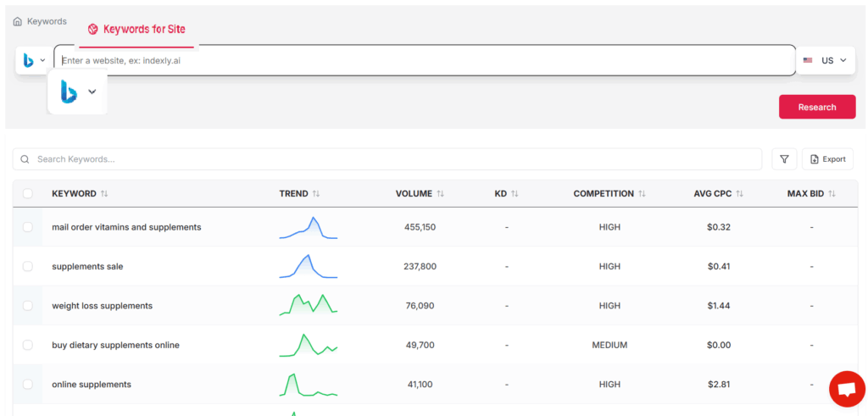Sort by the KEYWORD column arrows
868x416 pixels.
click(x=104, y=194)
